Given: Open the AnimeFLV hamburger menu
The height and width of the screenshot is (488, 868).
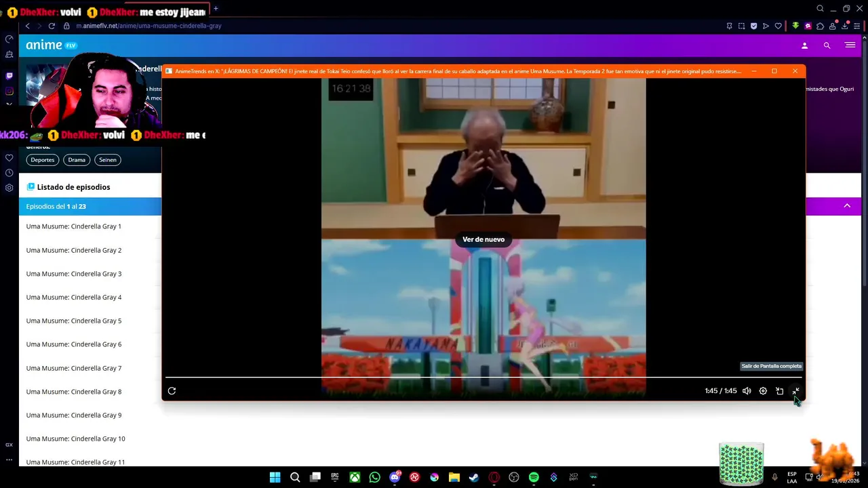Looking at the screenshot, I should [x=850, y=45].
